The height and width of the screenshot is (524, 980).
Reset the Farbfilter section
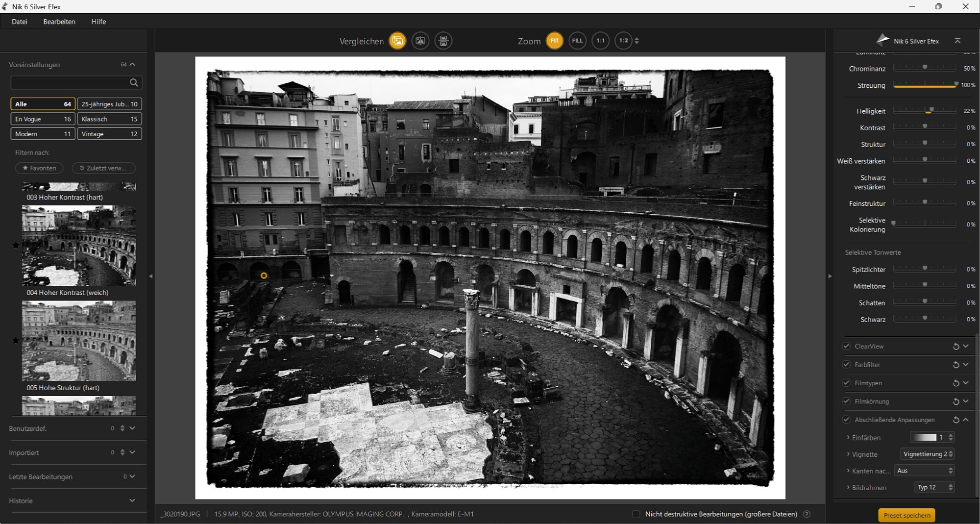(x=955, y=365)
